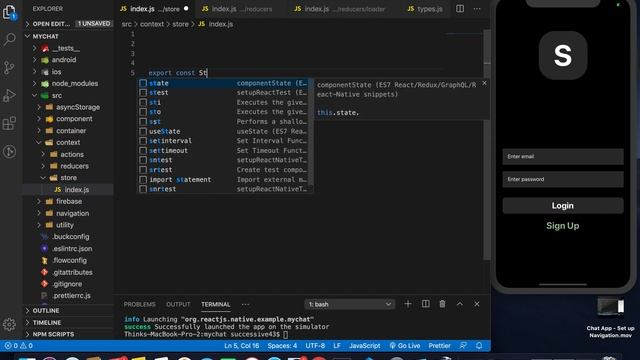This screenshot has width=640, height=360.
Task: Click JavaScript language mode
Action: pyautogui.click(x=364, y=346)
